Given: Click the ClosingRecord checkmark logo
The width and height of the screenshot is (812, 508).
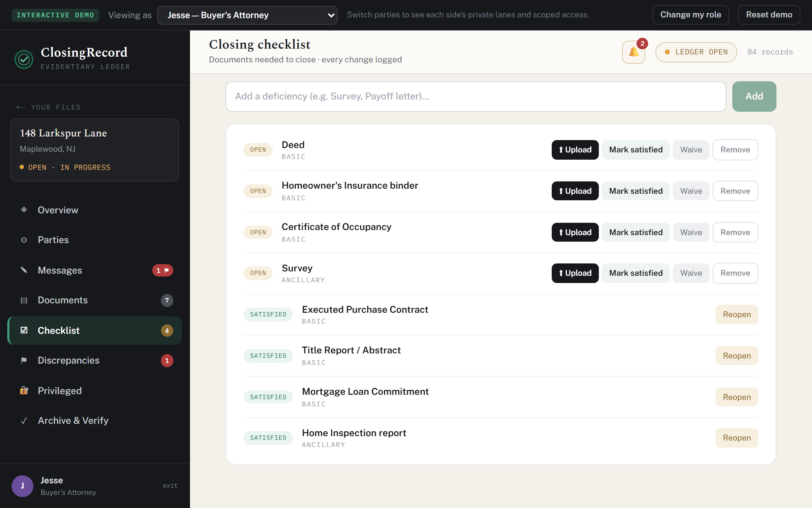Looking at the screenshot, I should point(24,59).
